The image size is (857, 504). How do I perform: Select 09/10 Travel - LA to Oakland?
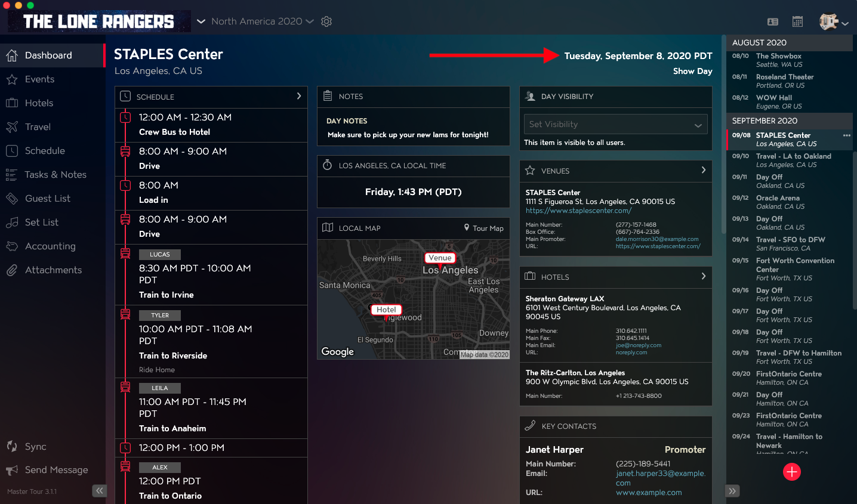point(789,160)
